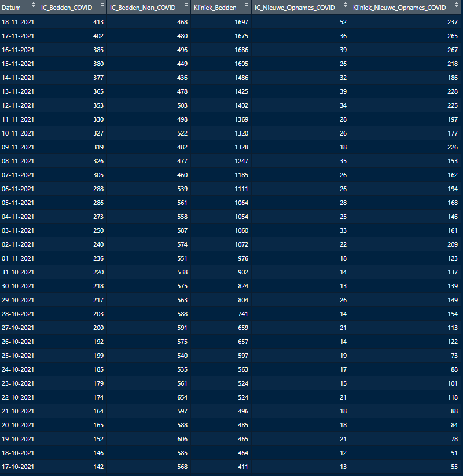Select date cell 05-11-2021
Screen dimensions: 463x476
[x=18, y=203]
